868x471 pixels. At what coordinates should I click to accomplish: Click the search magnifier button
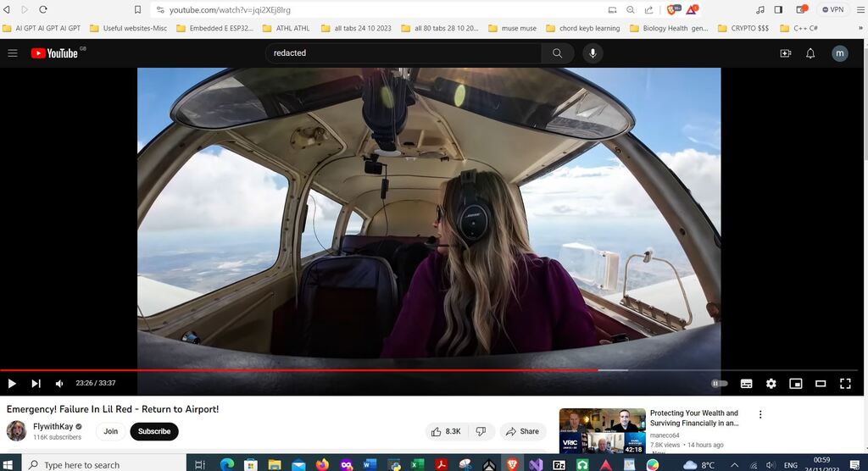[x=557, y=53]
